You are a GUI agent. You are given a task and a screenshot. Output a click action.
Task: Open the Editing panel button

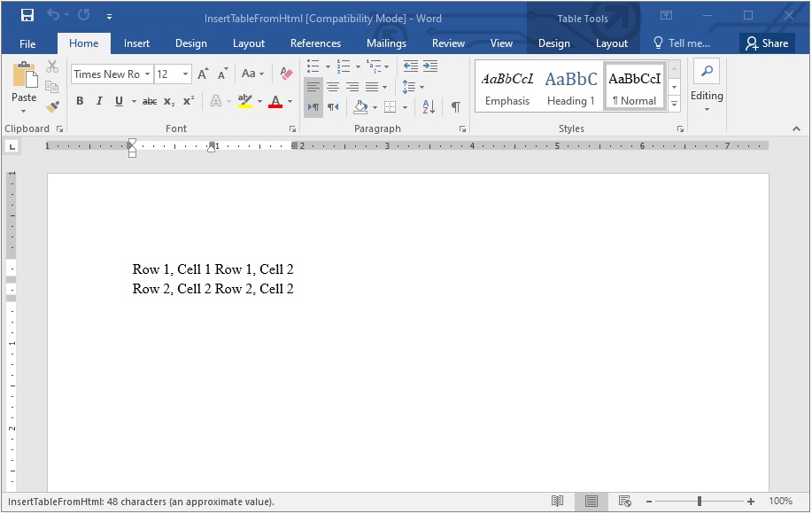click(x=706, y=85)
